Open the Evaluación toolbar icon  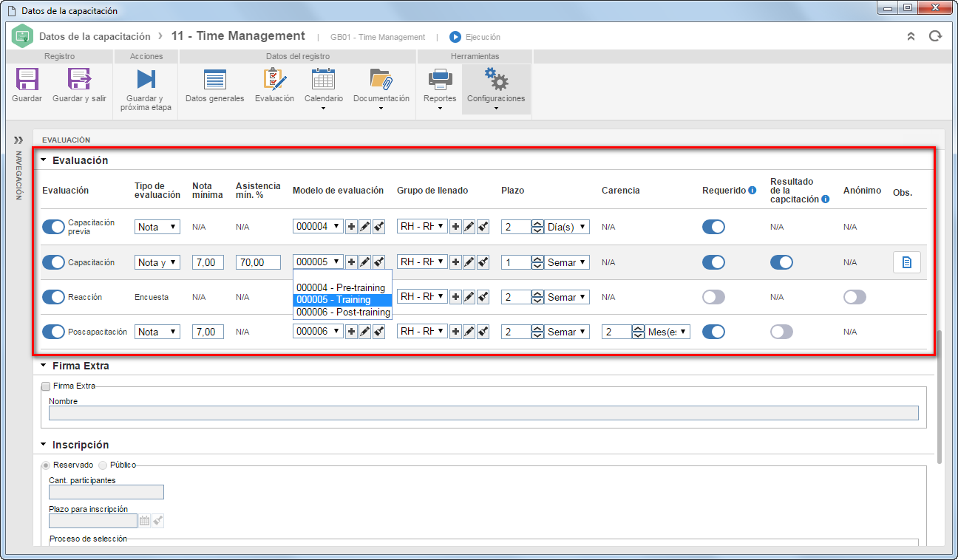click(274, 79)
